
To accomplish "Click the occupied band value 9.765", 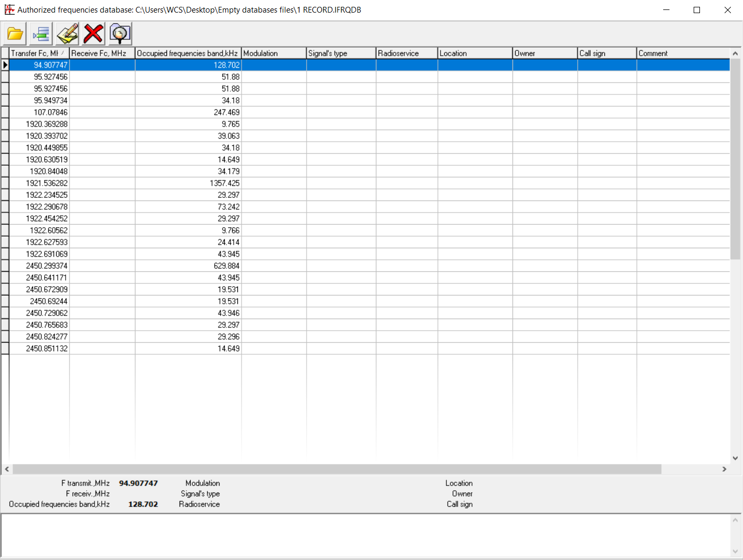I will point(231,124).
